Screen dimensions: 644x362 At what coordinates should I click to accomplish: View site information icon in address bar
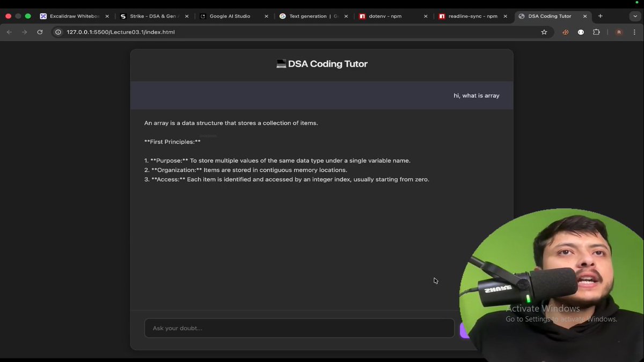pyautogui.click(x=58, y=32)
